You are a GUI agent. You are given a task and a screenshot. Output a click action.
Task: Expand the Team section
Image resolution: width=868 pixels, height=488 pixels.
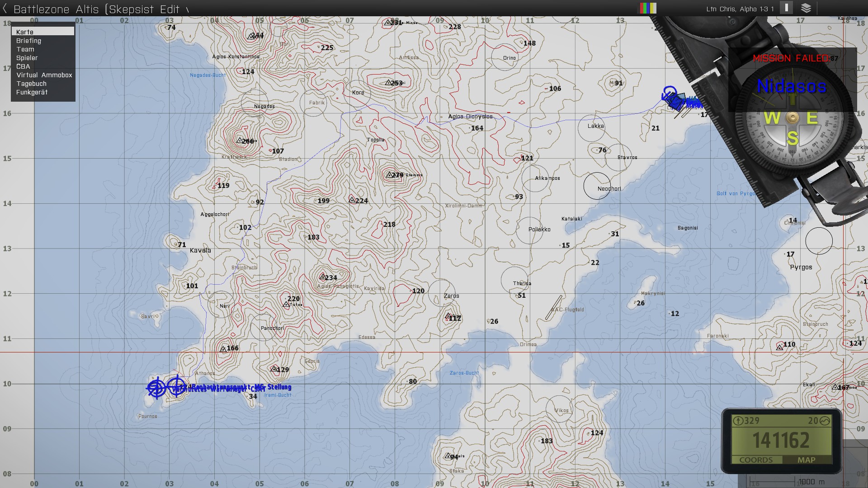25,49
